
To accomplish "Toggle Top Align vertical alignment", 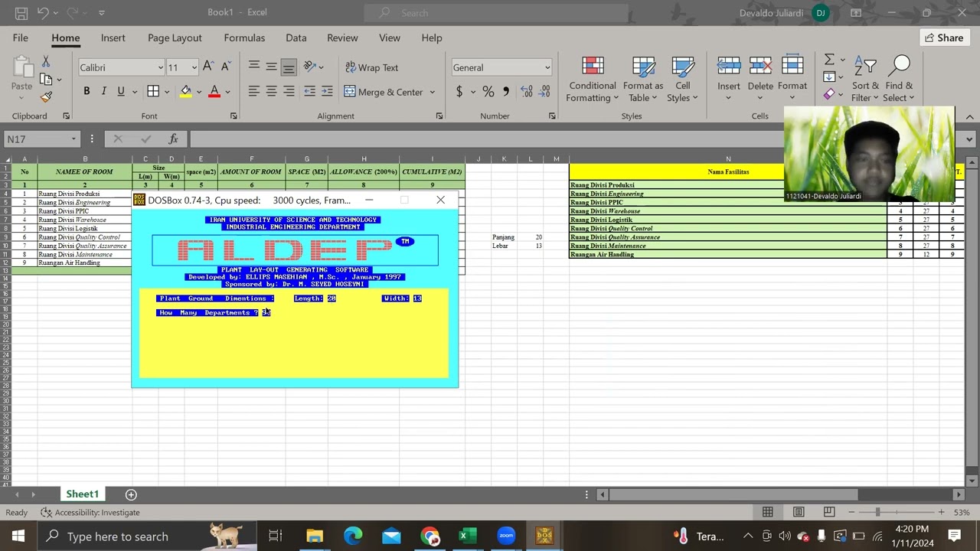I will click(254, 67).
